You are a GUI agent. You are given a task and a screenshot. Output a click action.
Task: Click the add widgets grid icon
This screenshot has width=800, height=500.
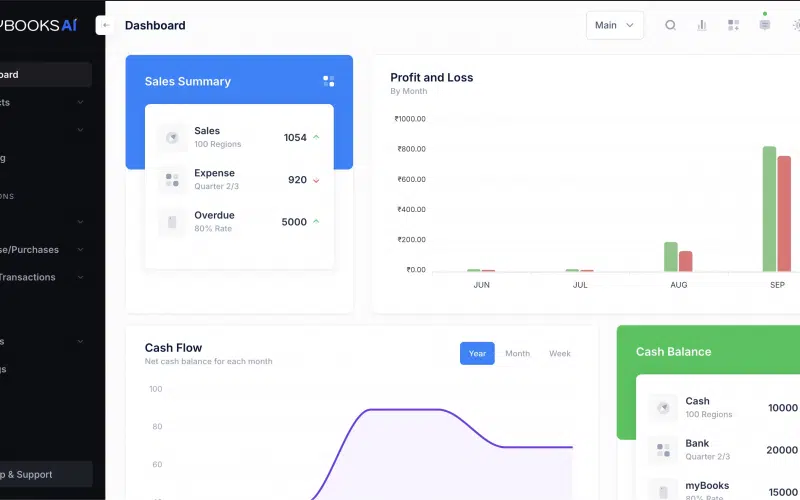(733, 25)
